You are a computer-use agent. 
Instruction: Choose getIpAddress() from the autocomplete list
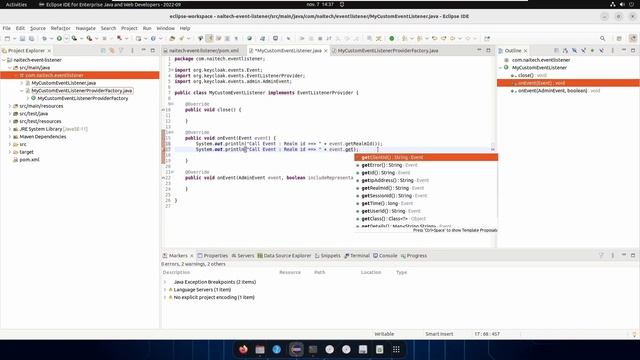pyautogui.click(x=426, y=180)
